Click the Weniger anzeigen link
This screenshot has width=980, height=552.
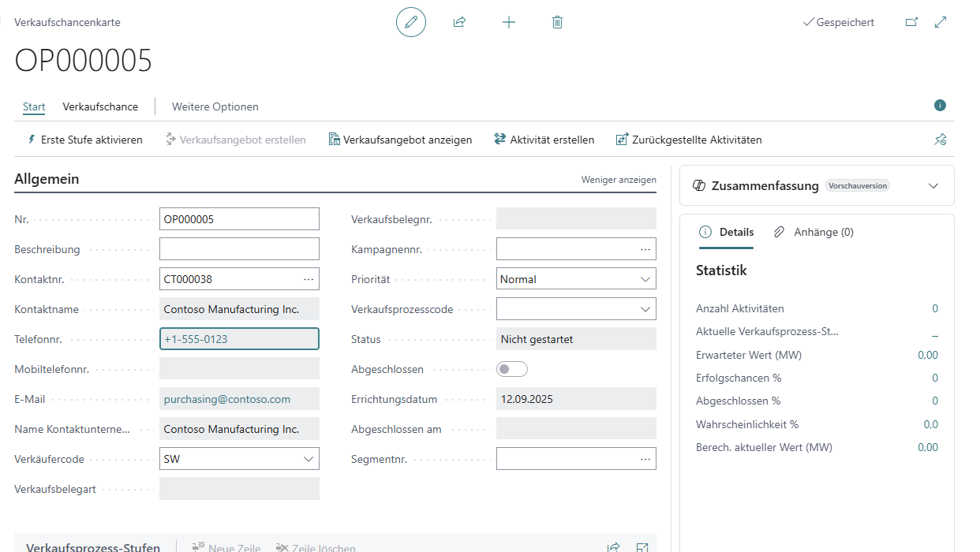click(x=619, y=180)
